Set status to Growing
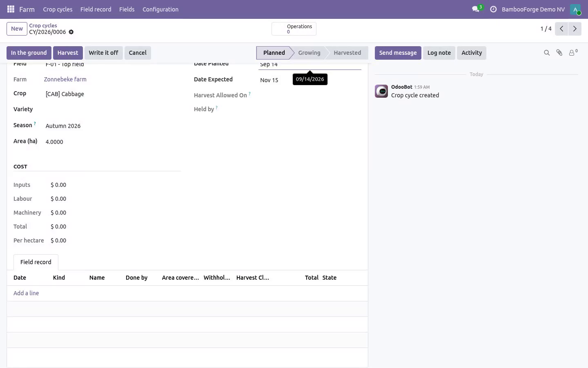Viewport: 588px width, 368px height. [x=309, y=53]
